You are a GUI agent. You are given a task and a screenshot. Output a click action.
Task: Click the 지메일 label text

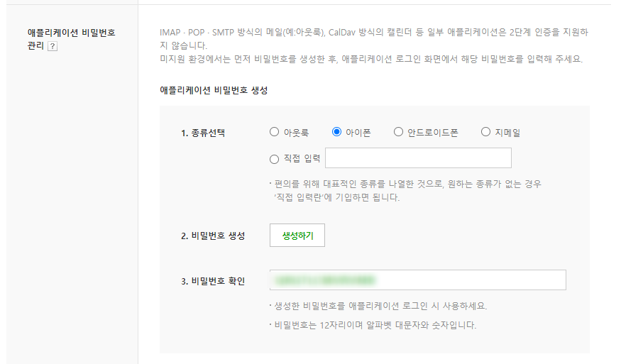tap(507, 133)
